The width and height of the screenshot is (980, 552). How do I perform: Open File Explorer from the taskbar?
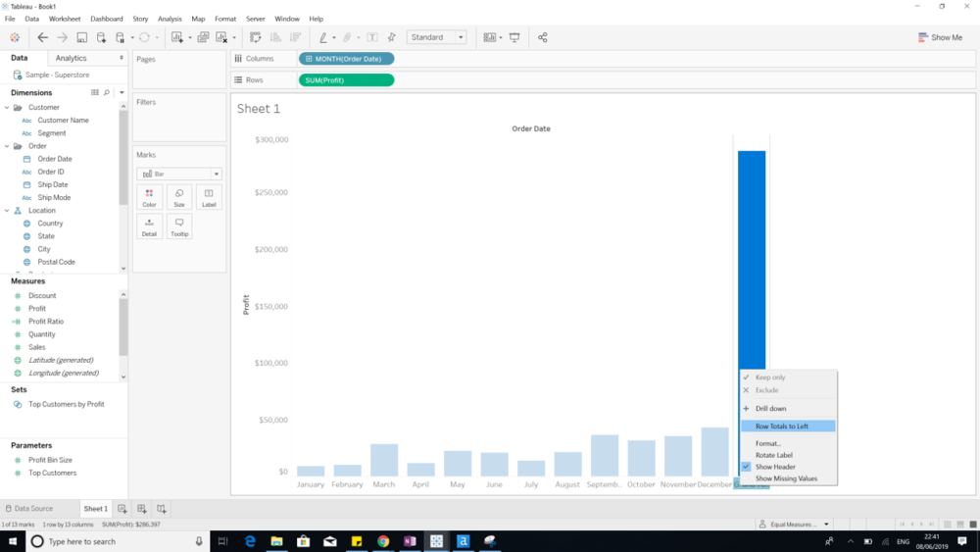276,541
